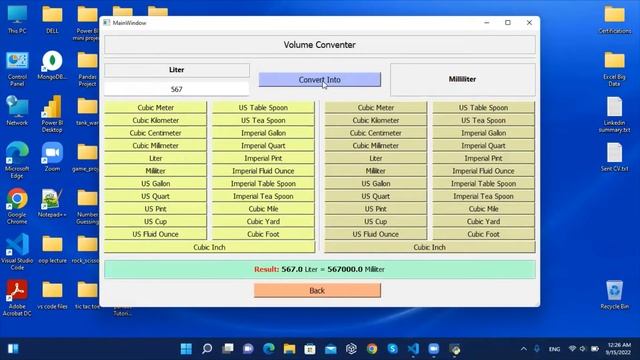Select yellow source-unit Cubic Meter button
This screenshot has height=360, width=640.
pos(156,107)
